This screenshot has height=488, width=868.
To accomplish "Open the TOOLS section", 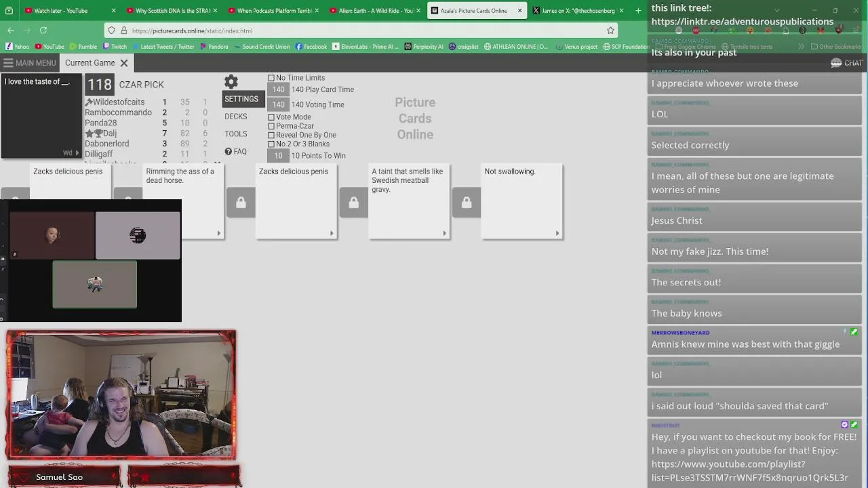I will coord(236,134).
